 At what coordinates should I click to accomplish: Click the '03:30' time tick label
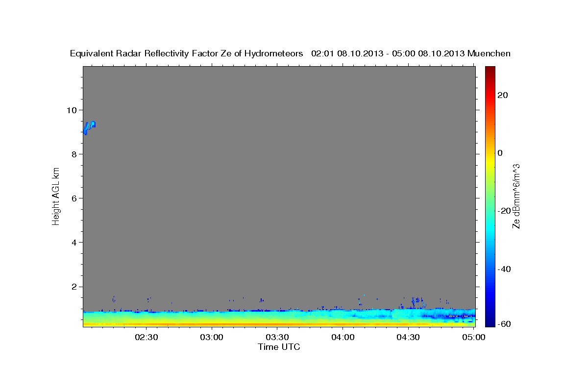(277, 338)
